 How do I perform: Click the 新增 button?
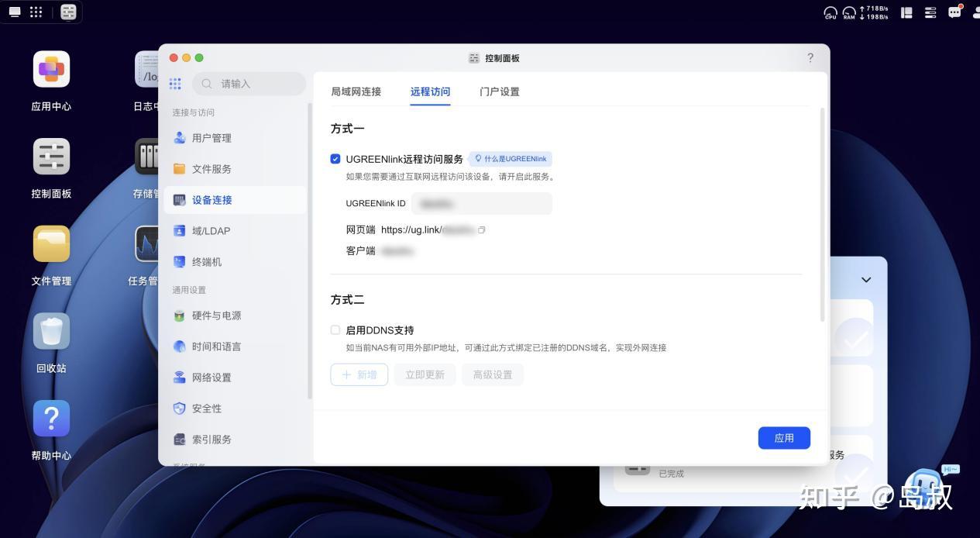359,374
